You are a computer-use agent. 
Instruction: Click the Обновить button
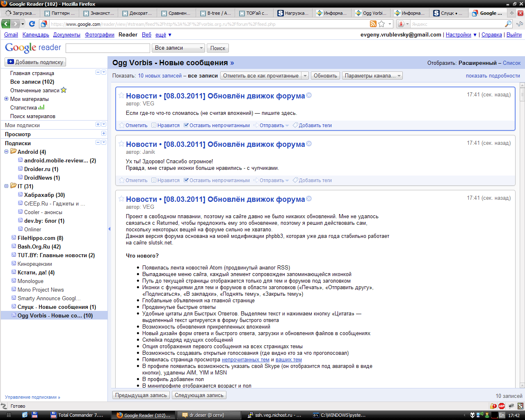pos(325,76)
